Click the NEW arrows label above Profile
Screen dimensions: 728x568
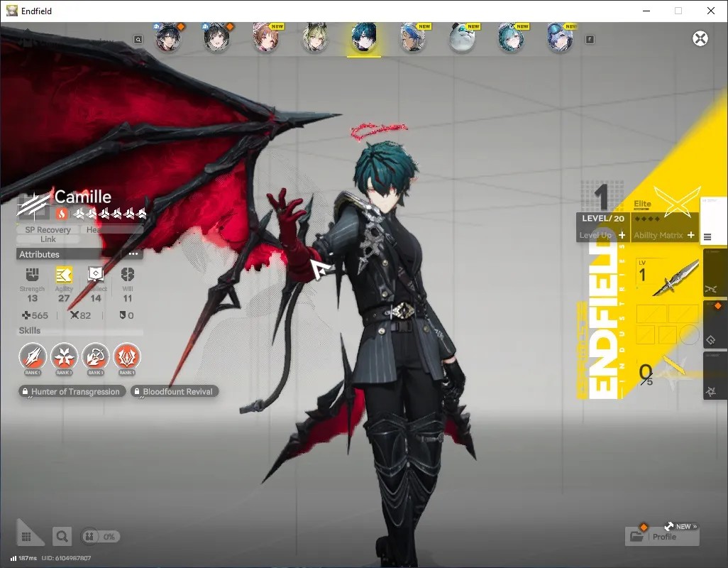[x=681, y=526]
